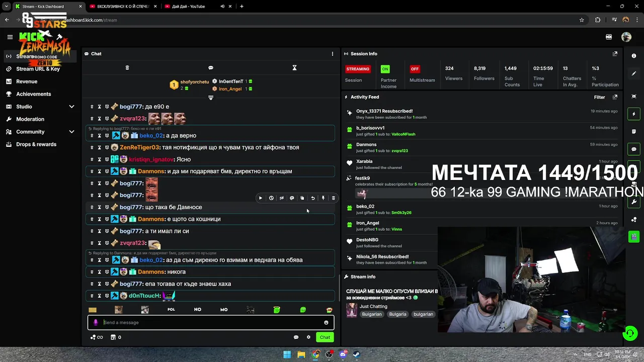644x362 pixels.
Task: Open the Revenue sidebar item
Action: 27,81
